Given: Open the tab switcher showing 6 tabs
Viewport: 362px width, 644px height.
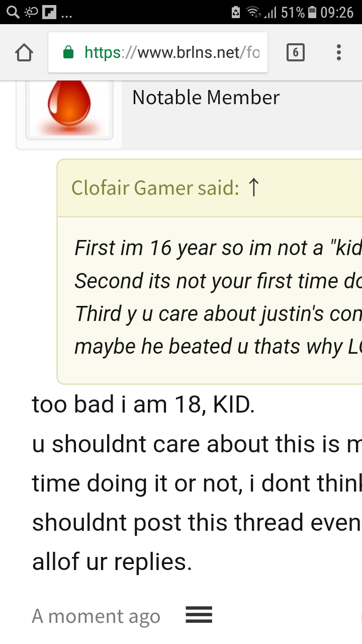Looking at the screenshot, I should tap(296, 52).
